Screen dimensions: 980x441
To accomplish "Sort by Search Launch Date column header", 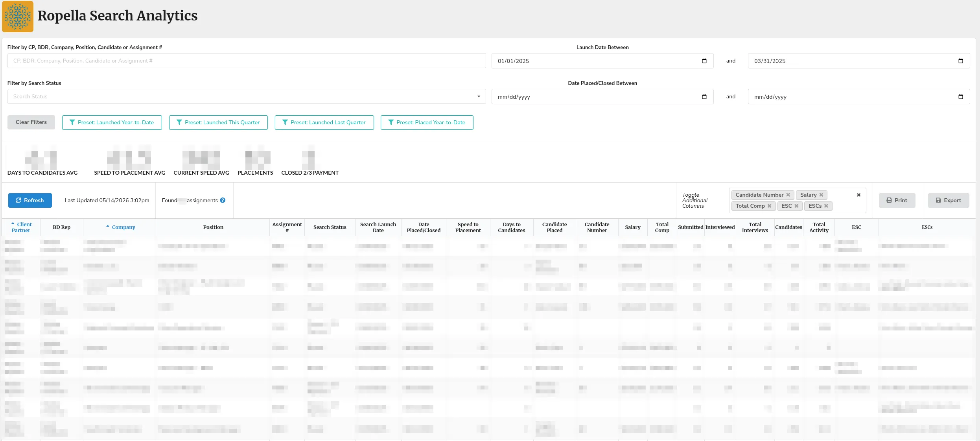I will [378, 227].
